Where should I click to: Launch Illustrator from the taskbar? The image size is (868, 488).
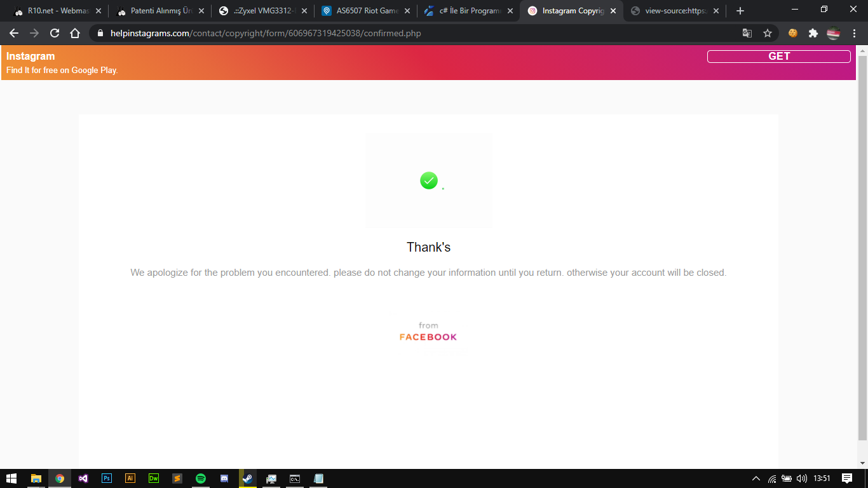(x=130, y=478)
